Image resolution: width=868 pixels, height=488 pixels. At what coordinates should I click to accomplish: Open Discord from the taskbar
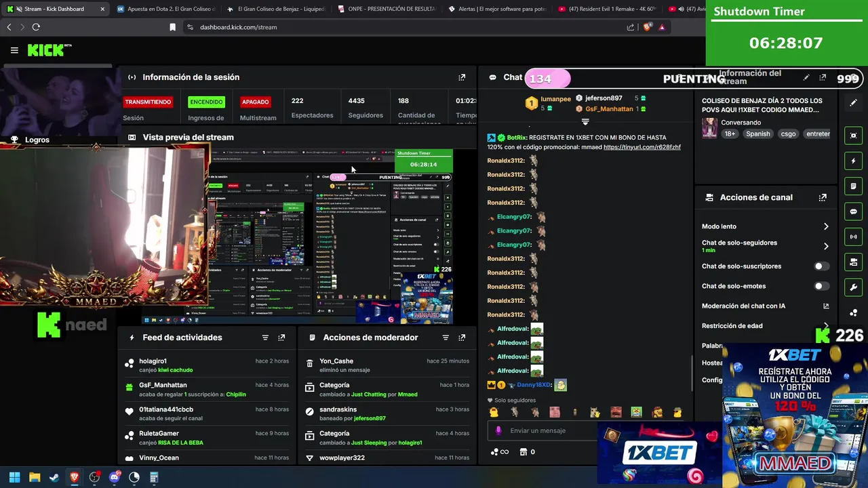pyautogui.click(x=114, y=477)
